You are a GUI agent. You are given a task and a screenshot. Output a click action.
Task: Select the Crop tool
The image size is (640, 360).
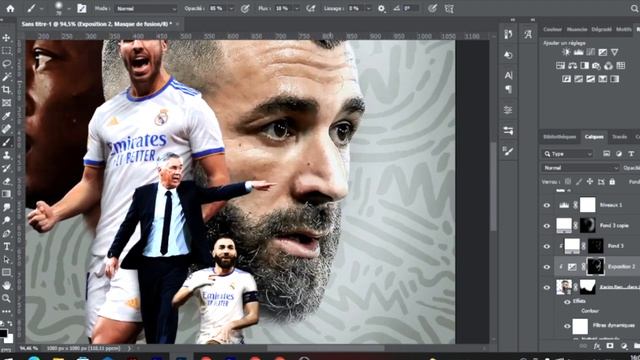pyautogui.click(x=6, y=90)
